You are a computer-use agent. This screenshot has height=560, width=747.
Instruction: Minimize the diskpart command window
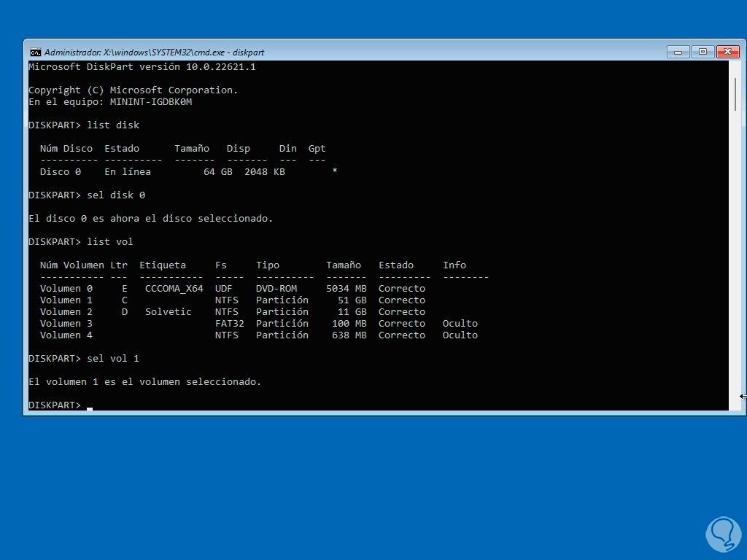(677, 52)
